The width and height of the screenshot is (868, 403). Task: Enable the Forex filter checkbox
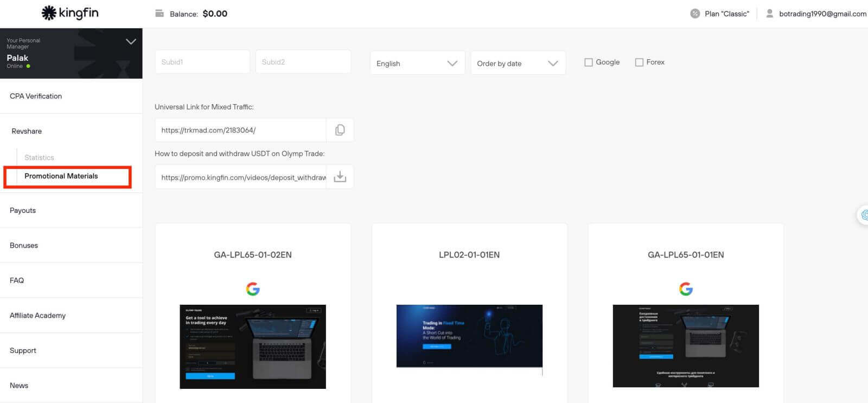pos(639,62)
